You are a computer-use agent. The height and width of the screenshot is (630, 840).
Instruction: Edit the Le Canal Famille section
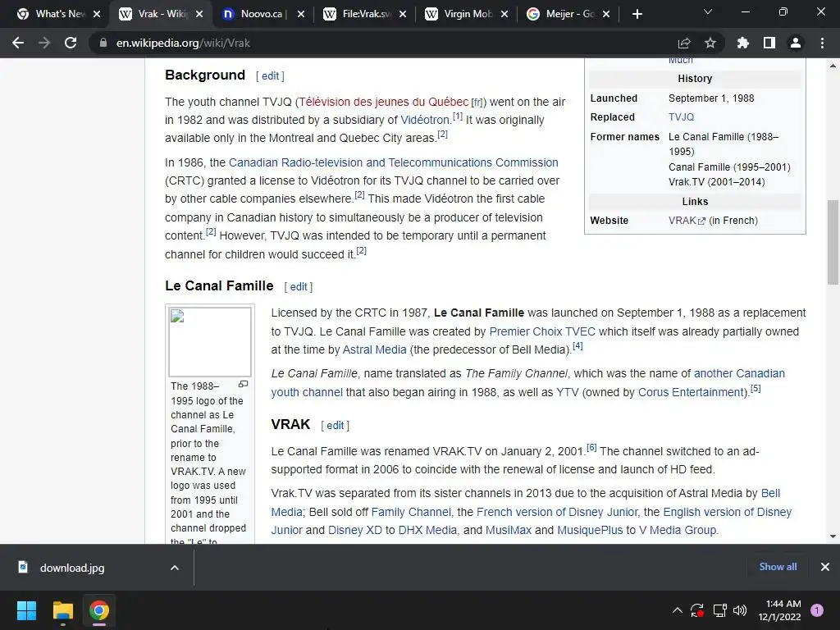click(x=299, y=286)
